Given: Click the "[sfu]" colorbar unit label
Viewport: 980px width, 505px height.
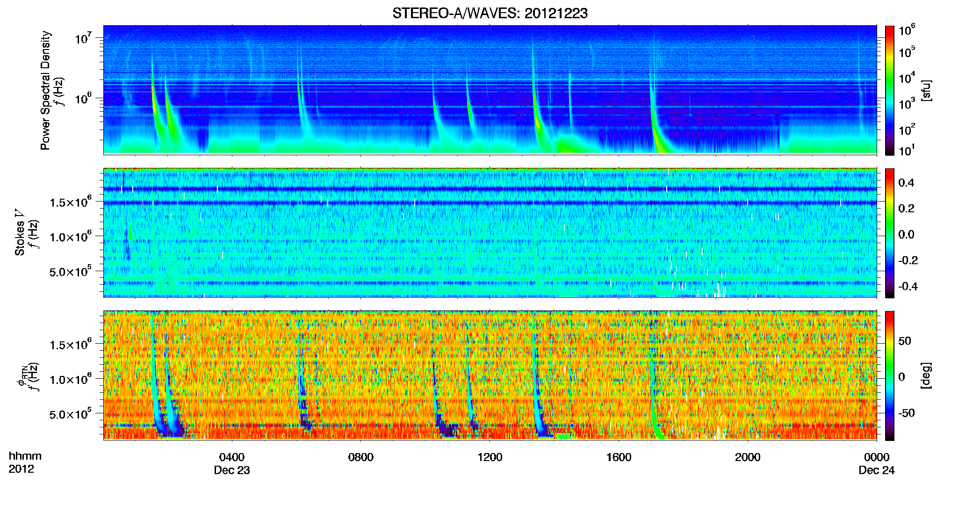Looking at the screenshot, I should (926, 90).
